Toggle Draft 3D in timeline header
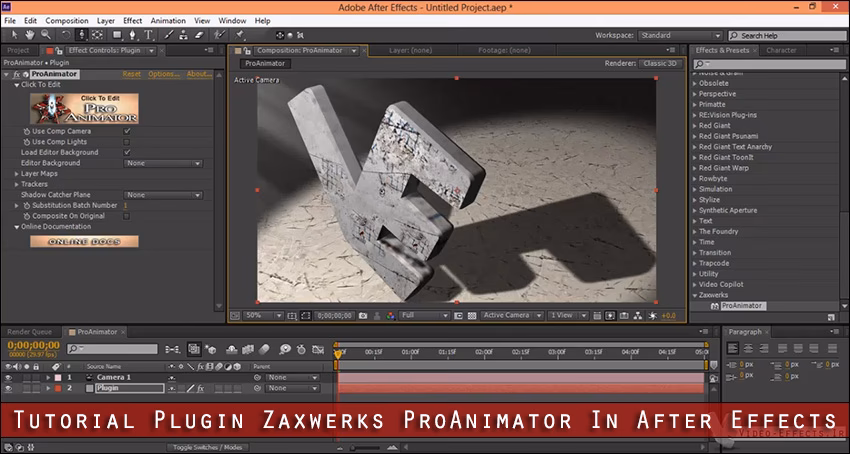The height and width of the screenshot is (454, 850). coord(211,350)
